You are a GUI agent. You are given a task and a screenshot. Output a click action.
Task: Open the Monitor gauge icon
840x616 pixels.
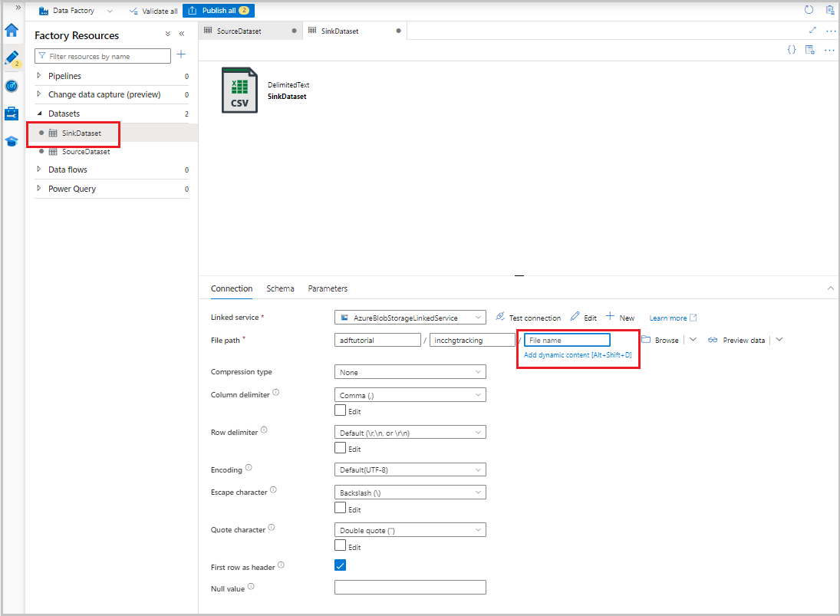[x=12, y=86]
